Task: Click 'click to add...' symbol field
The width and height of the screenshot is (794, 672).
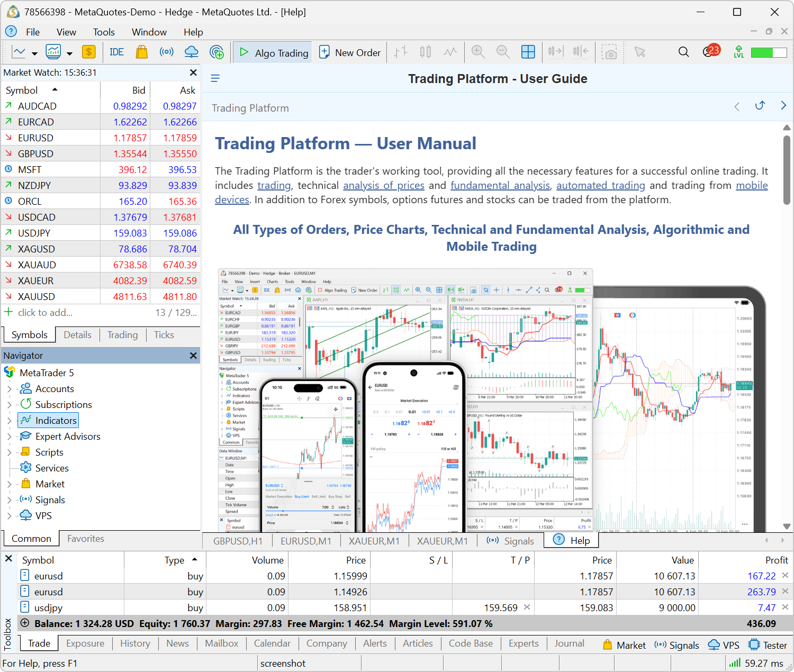Action: (x=45, y=313)
